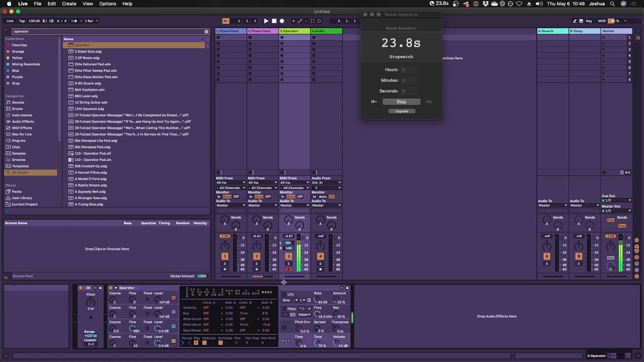Open Cue Out 1/2 dropdown
Image resolution: width=644 pixels, height=362 pixels.
pos(616,201)
